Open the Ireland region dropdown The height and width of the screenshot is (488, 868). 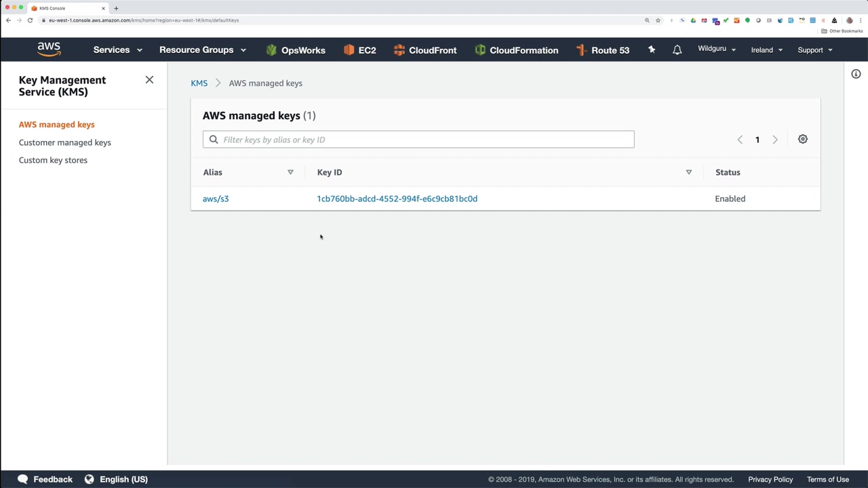tap(767, 50)
